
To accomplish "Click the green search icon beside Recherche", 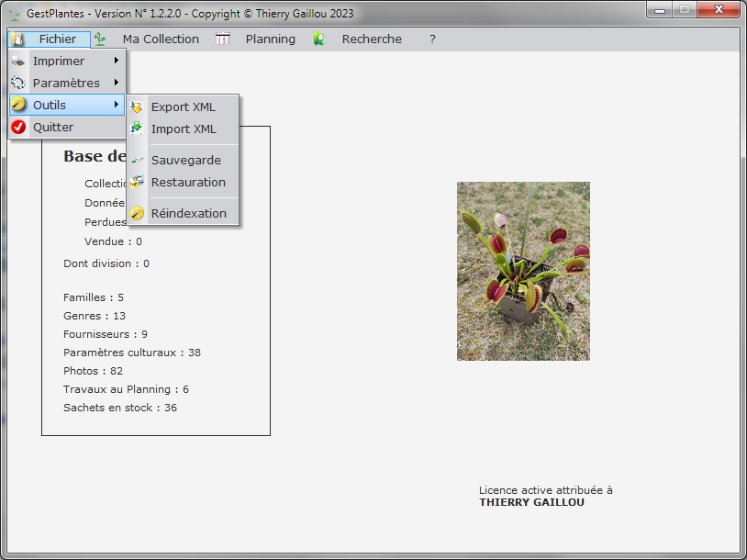I will tap(318, 39).
